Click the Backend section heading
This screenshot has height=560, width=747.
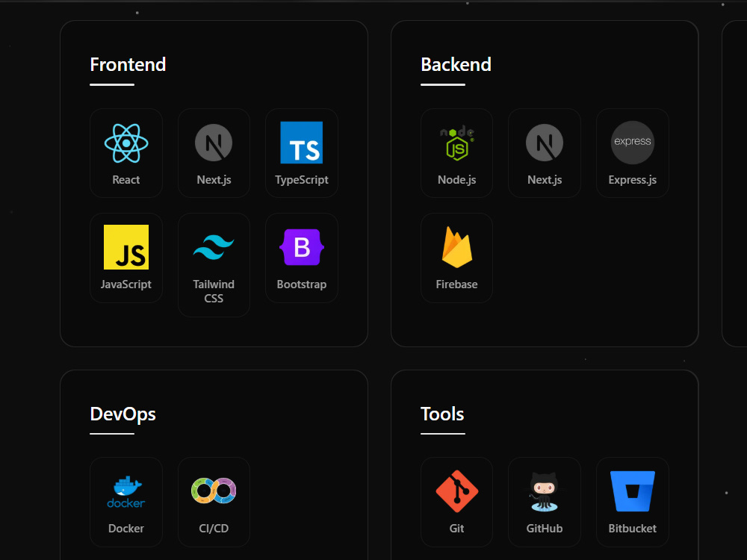tap(456, 65)
